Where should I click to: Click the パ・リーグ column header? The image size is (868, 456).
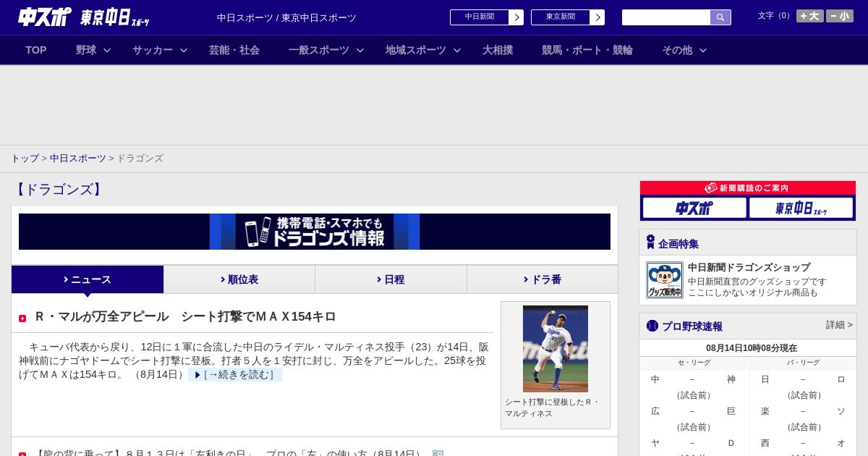pyautogui.click(x=803, y=363)
